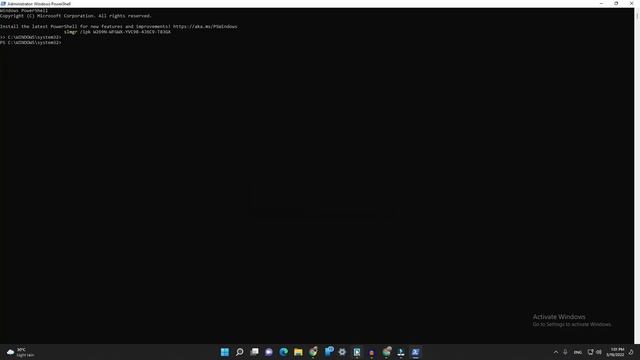Click the copyright Microsoft Corporation line

pyautogui.click(x=76, y=16)
